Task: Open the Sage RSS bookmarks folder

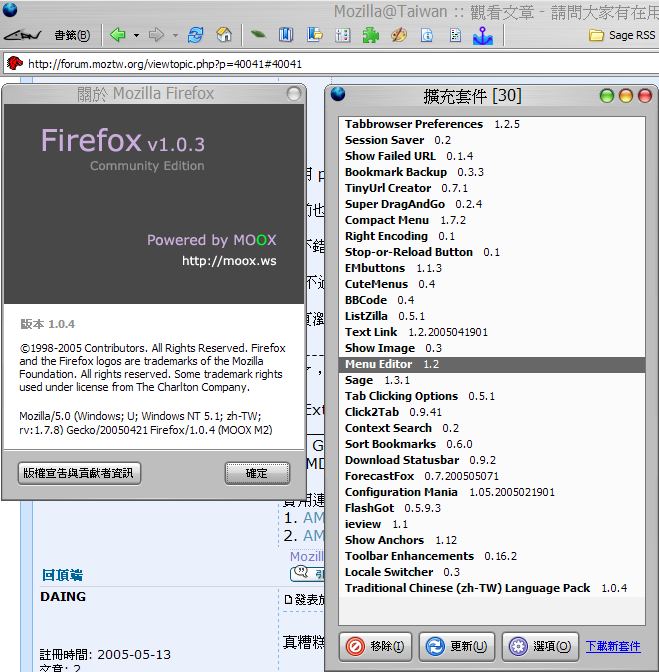Action: (x=622, y=35)
